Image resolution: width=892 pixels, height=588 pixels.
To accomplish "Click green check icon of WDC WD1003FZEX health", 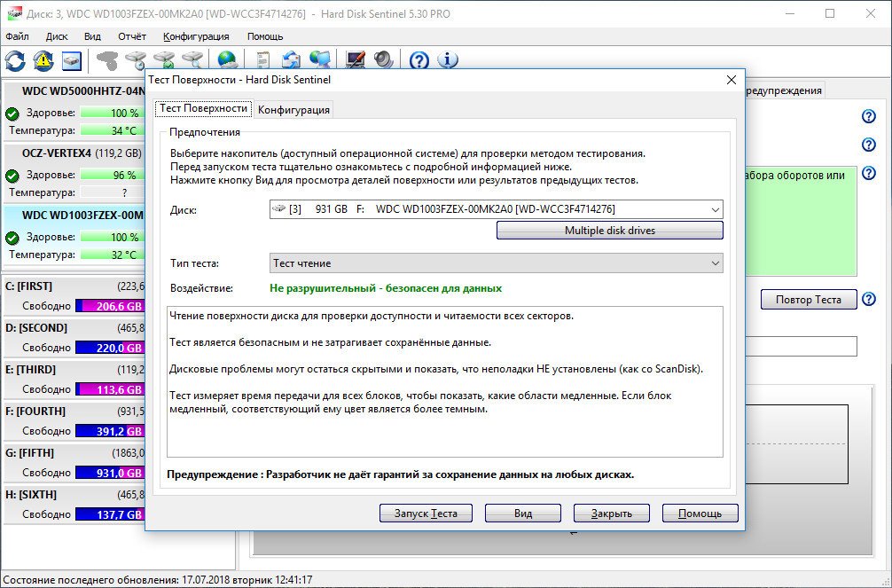I will (12, 238).
